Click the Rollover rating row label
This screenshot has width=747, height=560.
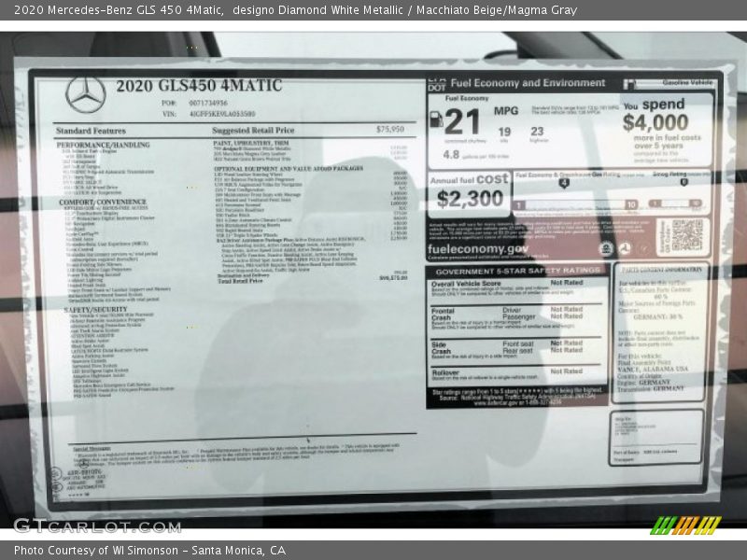tap(445, 372)
